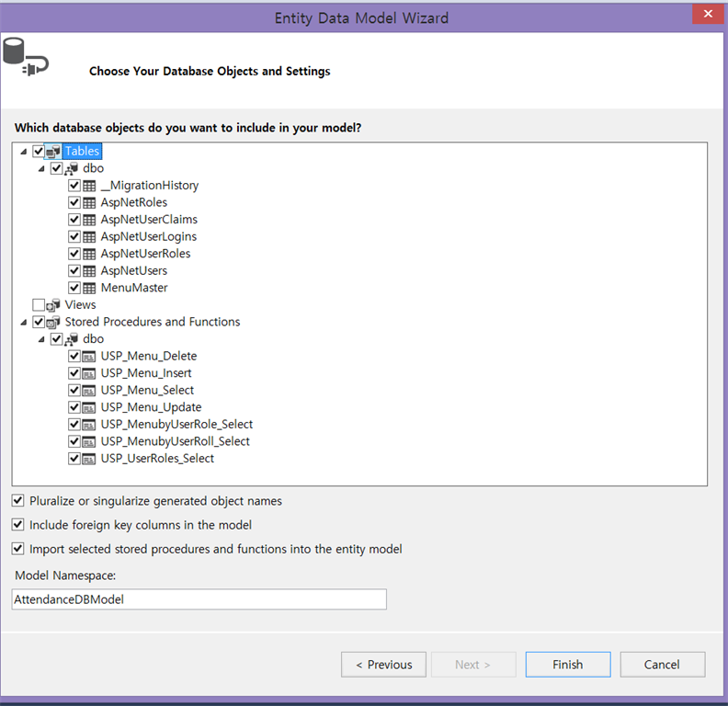Click the USP_MenubyUserRoll_Select procedure icon

[x=89, y=442]
